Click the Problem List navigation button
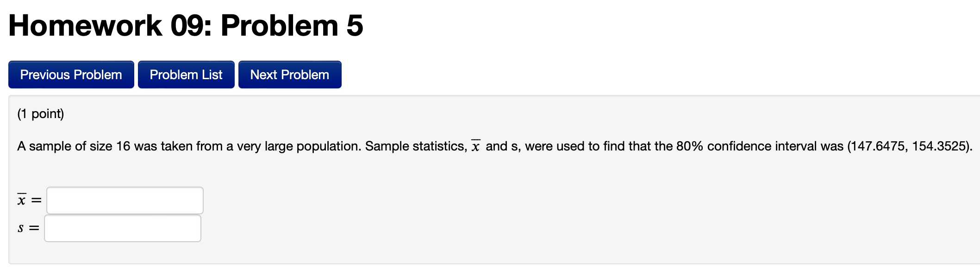The image size is (980, 269). 186,74
